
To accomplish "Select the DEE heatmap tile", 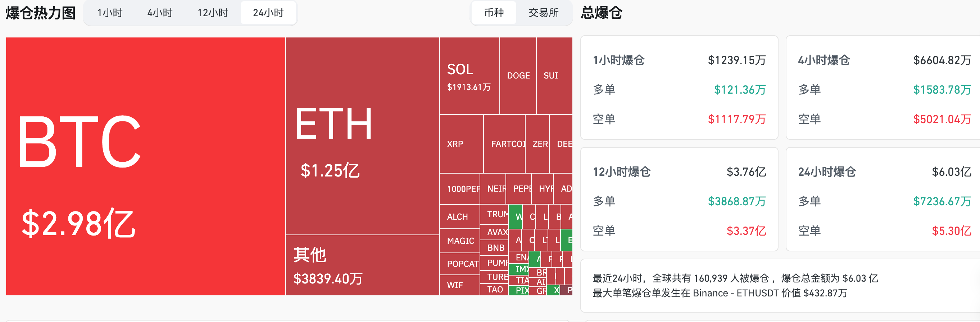I will (x=561, y=144).
